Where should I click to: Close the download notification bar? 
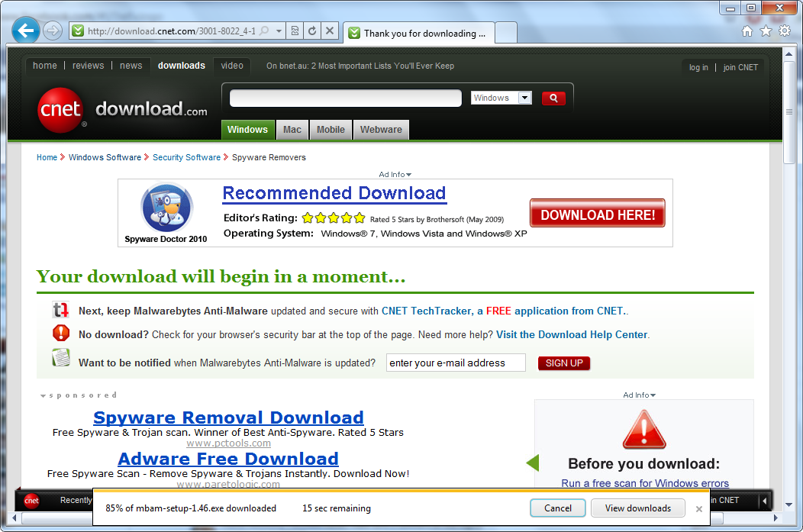pyautogui.click(x=698, y=509)
